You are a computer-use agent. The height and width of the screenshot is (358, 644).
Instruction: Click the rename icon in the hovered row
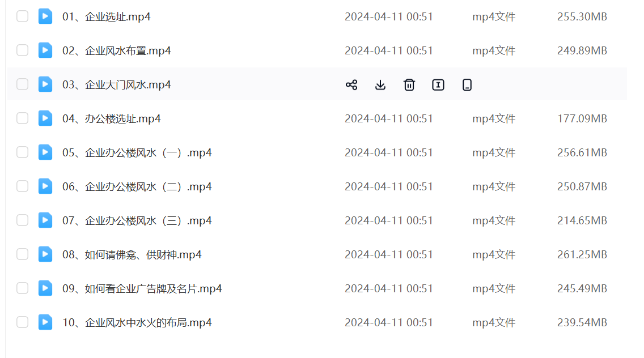pyautogui.click(x=438, y=85)
